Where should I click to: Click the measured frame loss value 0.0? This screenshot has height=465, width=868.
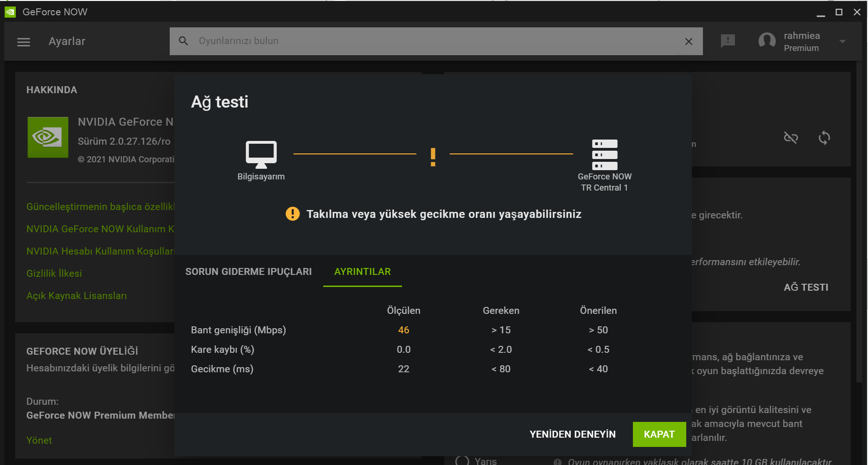click(404, 350)
